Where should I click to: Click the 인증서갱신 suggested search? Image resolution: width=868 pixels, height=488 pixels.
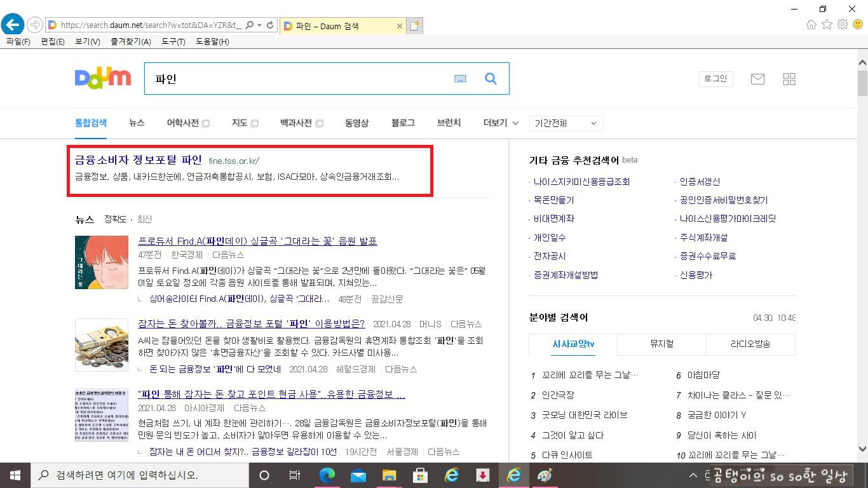(x=700, y=182)
